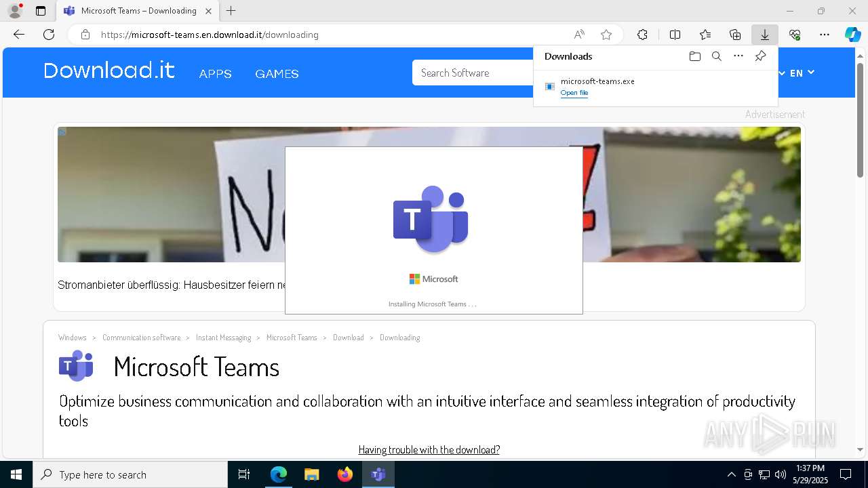868x488 pixels.
Task: Open a new tab with plus icon
Action: pyautogui.click(x=231, y=11)
